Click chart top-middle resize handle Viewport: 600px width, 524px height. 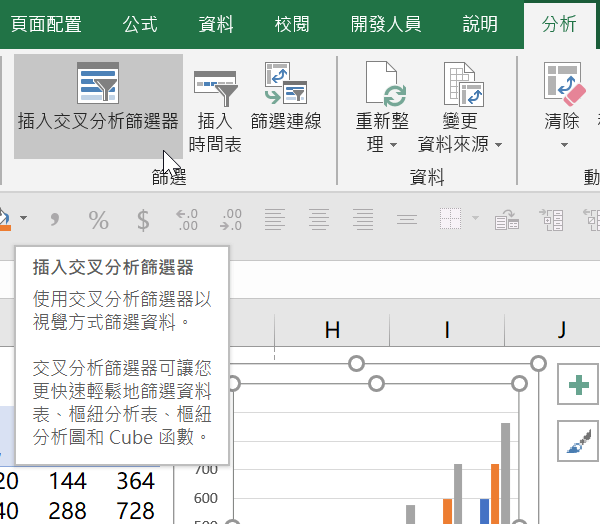click(356, 364)
